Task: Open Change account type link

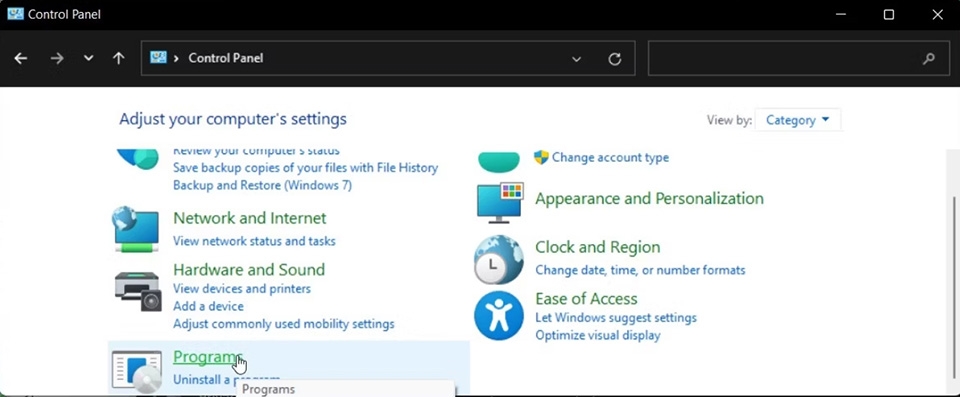Action: [x=610, y=157]
